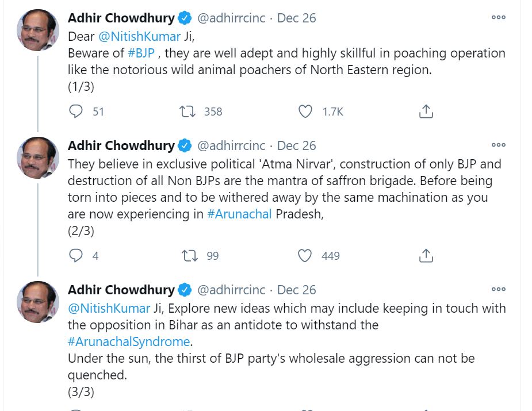Open more options on the second tweet
Viewport: 532px width, 411px height.
click(x=498, y=145)
